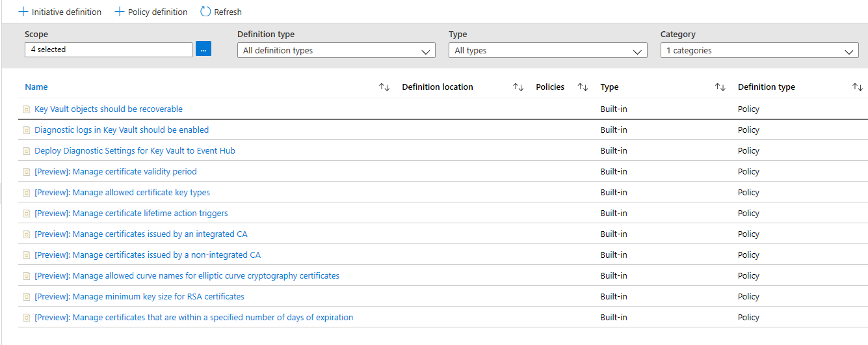Click the plus icon for Policy definition

[x=120, y=12]
